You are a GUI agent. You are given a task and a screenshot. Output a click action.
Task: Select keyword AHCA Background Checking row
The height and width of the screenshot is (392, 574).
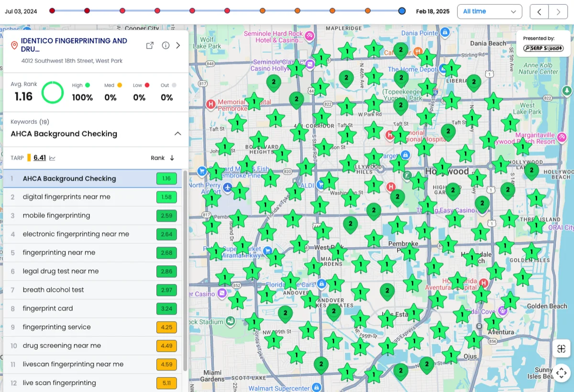[93, 179]
